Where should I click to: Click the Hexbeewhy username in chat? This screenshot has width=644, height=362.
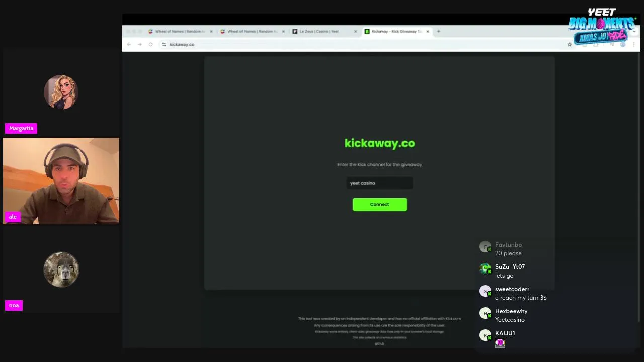511,311
